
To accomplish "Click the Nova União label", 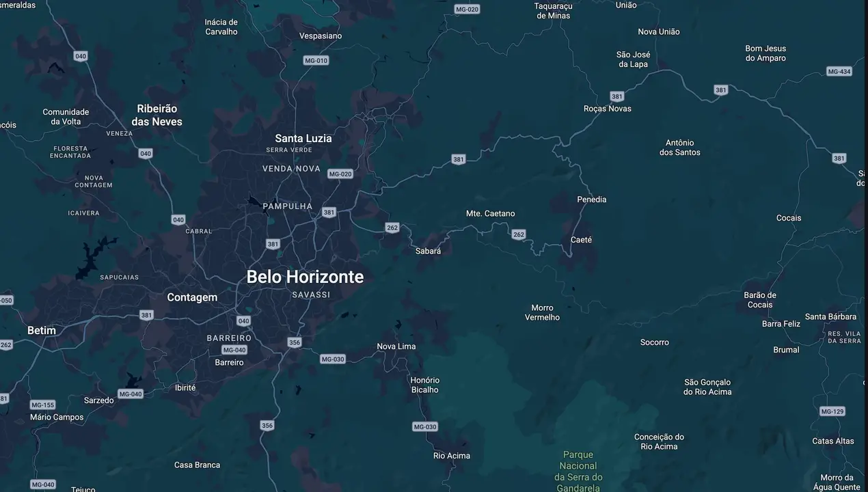I will click(659, 31).
